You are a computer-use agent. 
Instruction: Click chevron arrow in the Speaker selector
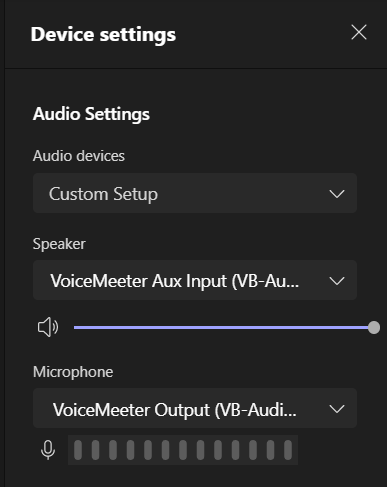pyautogui.click(x=337, y=281)
